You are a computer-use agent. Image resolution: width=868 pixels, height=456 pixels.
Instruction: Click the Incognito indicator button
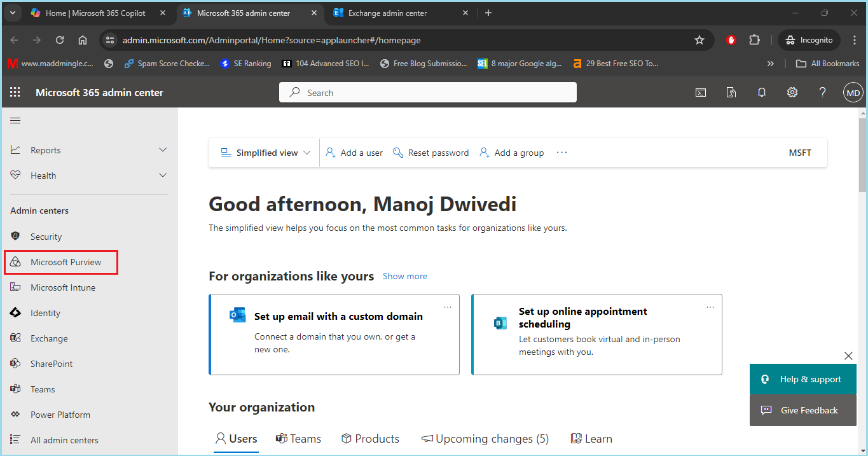[x=809, y=40]
